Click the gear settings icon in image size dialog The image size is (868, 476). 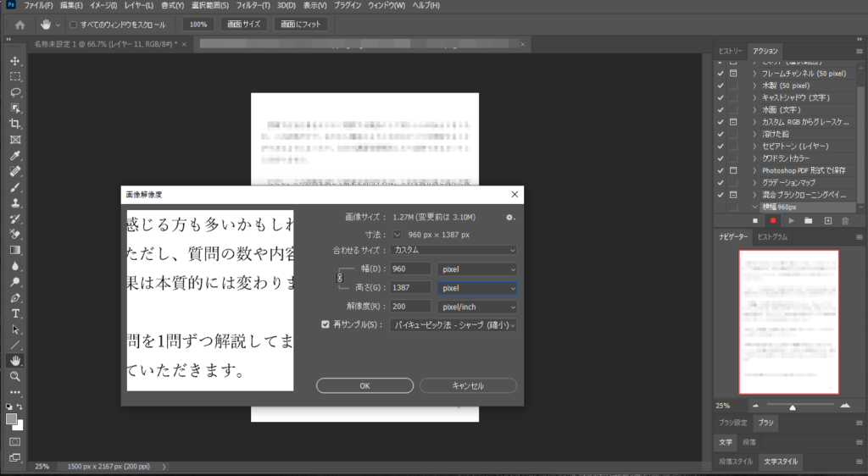point(510,218)
